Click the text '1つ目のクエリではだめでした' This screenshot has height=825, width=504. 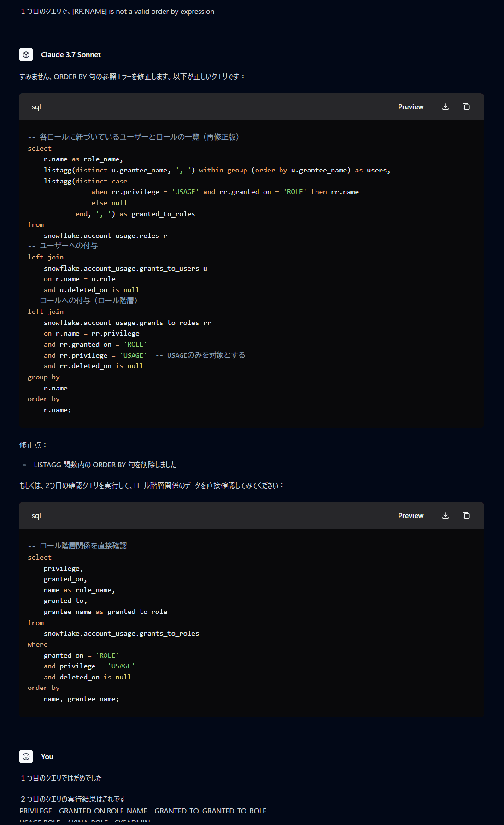[61, 778]
